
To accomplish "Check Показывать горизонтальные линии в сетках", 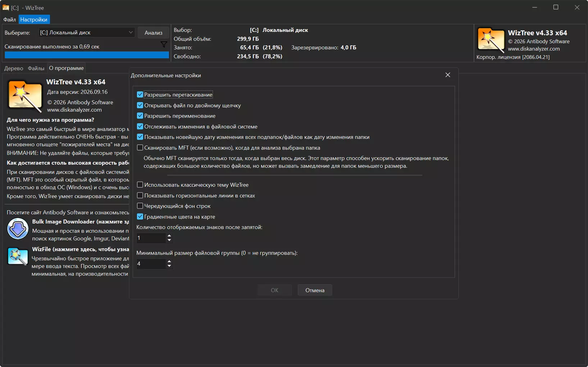I will [x=140, y=195].
